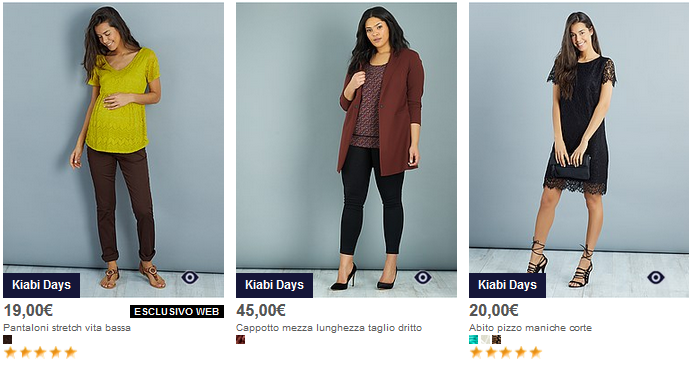
Task: Open quick view eye icon on burgundy coat product
Action: [423, 278]
